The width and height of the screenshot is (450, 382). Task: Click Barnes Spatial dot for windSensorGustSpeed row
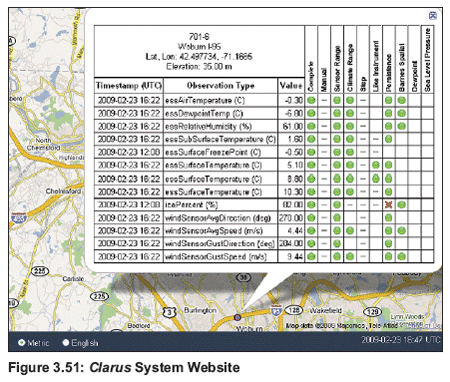coord(401,256)
